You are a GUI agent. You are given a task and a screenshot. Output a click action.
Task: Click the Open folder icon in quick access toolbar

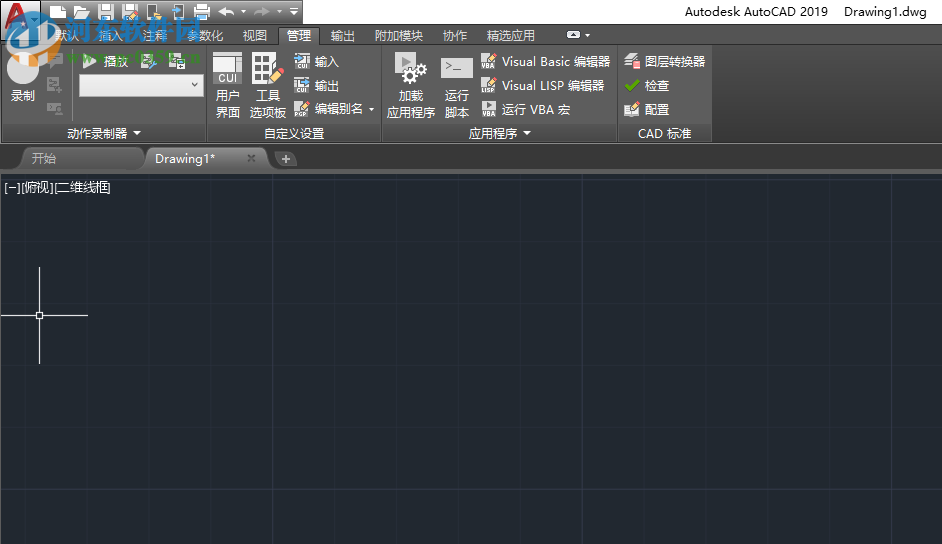[x=81, y=12]
